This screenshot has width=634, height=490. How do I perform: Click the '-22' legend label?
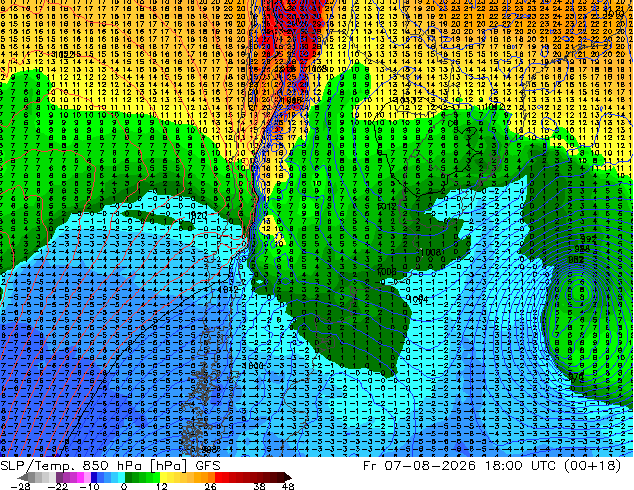pyautogui.click(x=58, y=486)
